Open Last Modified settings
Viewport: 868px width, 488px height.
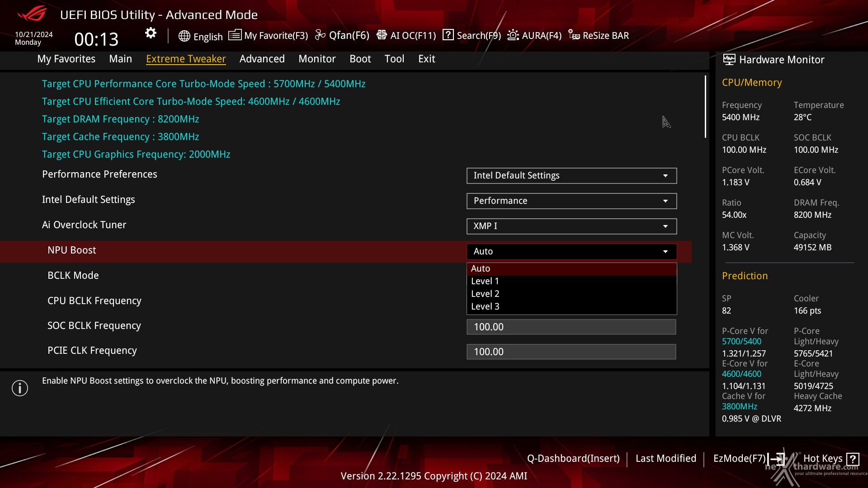666,459
